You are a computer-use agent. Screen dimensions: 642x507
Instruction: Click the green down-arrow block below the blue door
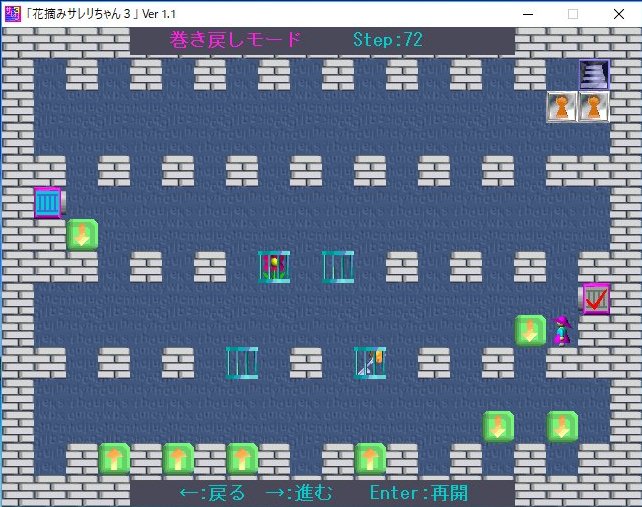[x=82, y=235]
